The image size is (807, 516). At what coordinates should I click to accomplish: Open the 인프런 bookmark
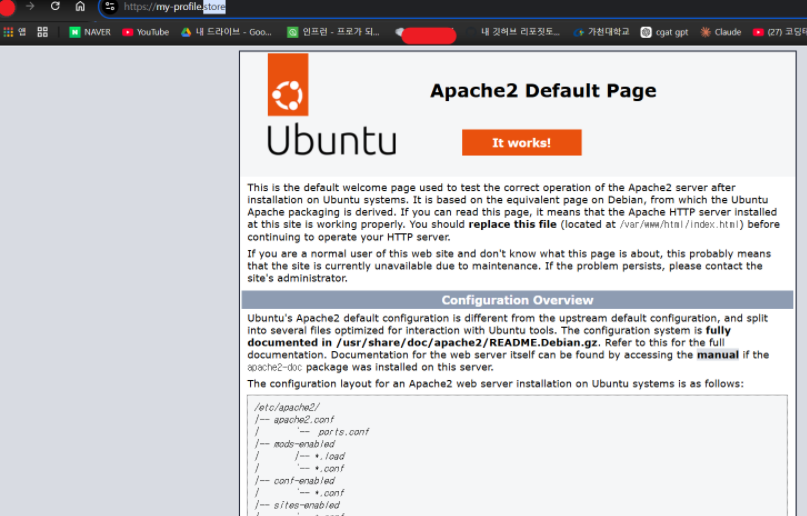click(x=334, y=32)
